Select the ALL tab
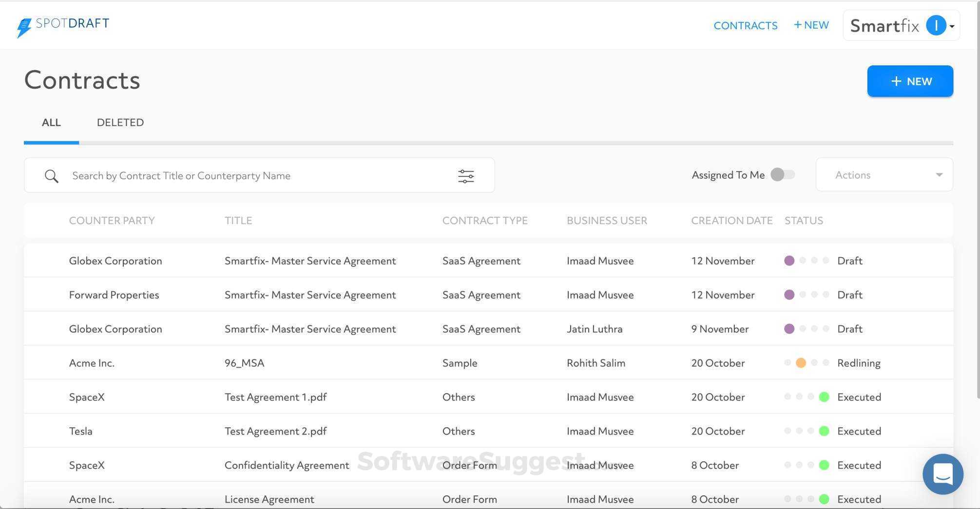The width and height of the screenshot is (980, 509). pyautogui.click(x=51, y=122)
